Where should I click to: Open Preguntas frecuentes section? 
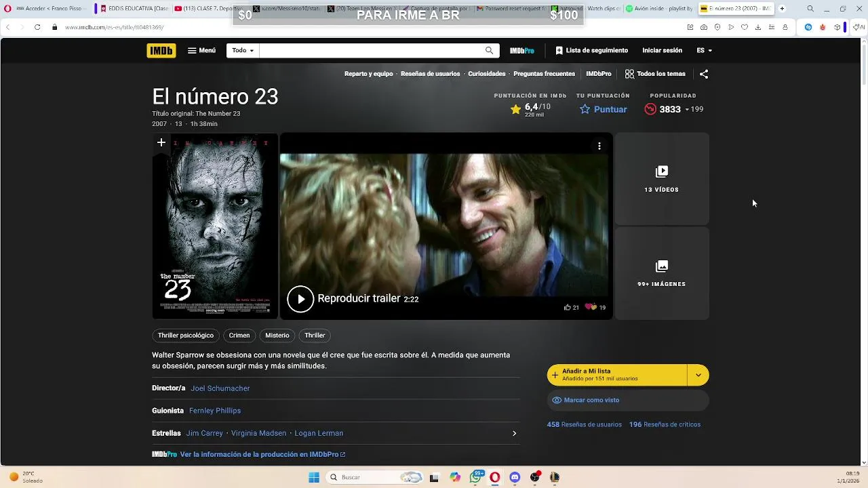click(x=544, y=74)
